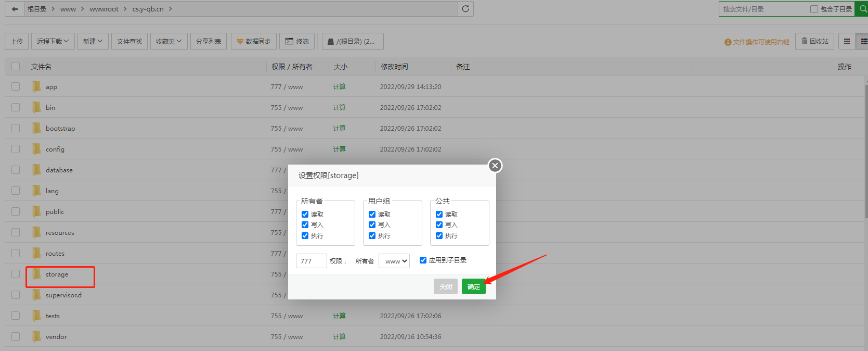The image size is (868, 351).
Task: Toggle owner 读取 read permission
Action: coord(305,214)
